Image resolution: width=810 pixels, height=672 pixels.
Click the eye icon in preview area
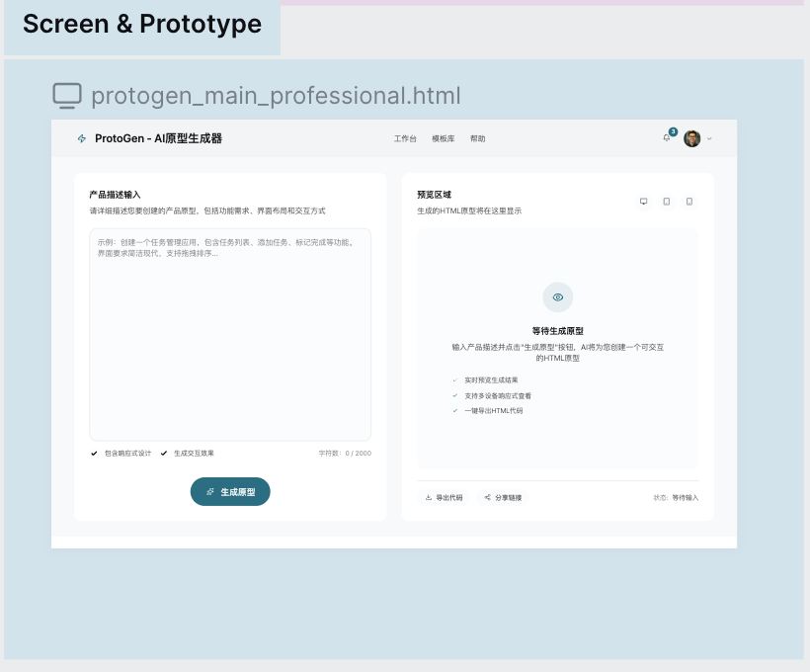(x=557, y=297)
